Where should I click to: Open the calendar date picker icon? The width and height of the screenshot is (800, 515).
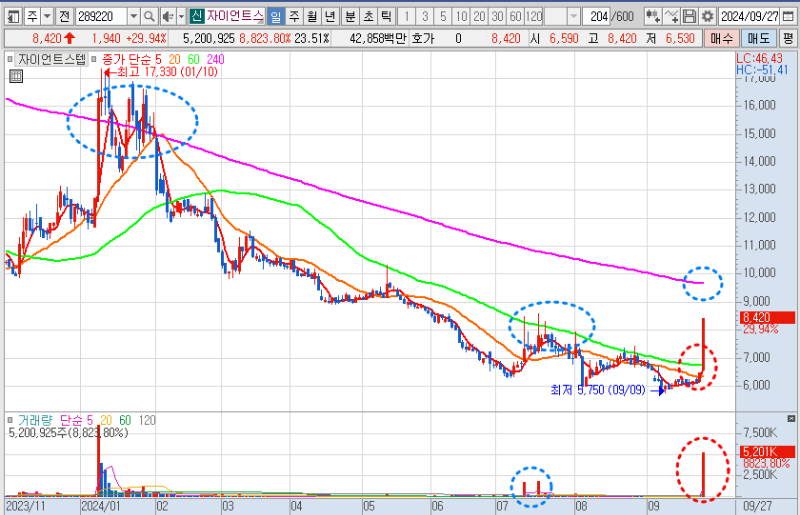(788, 17)
